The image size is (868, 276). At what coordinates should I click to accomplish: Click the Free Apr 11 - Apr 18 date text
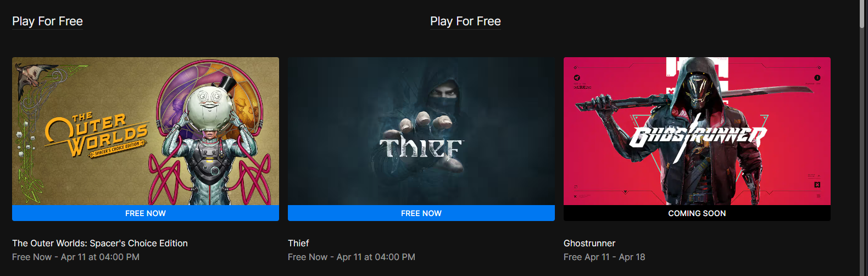(x=604, y=257)
